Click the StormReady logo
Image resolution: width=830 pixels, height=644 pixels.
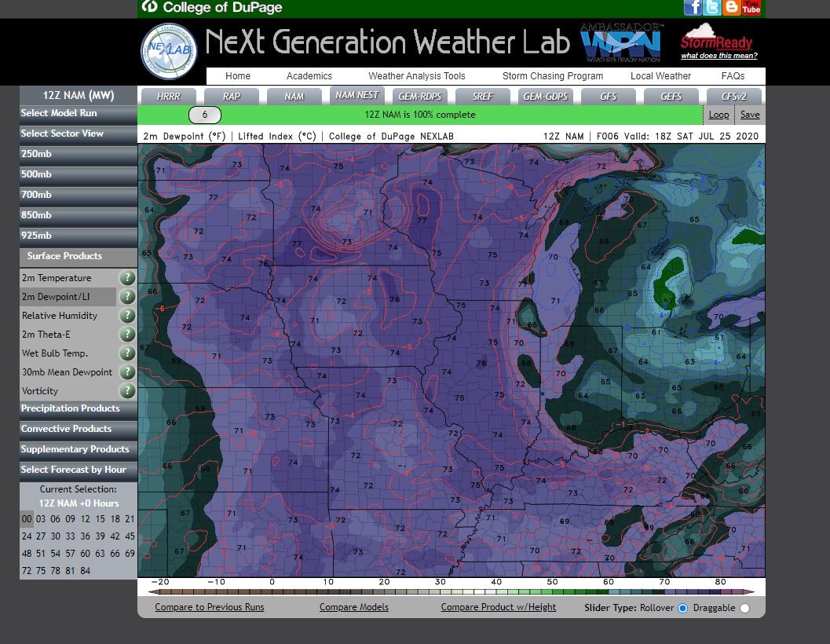click(x=716, y=41)
